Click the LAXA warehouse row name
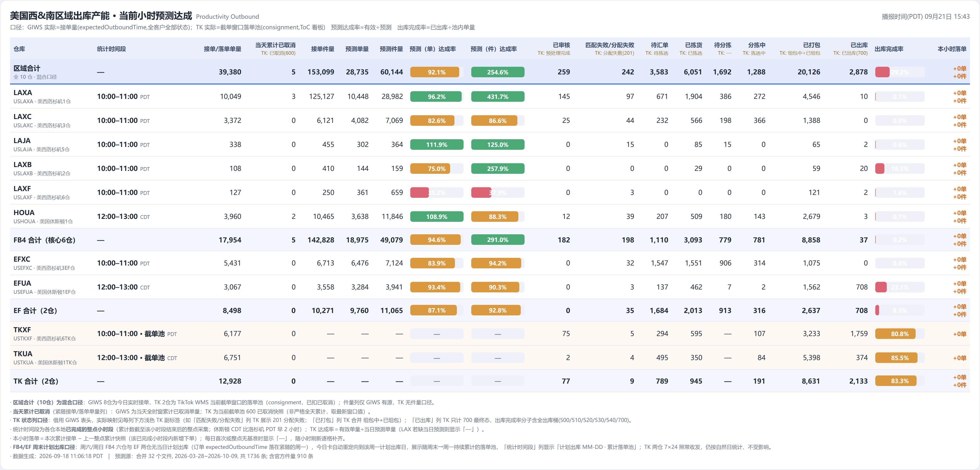Viewport: 980px width, 470px height. coord(23,92)
